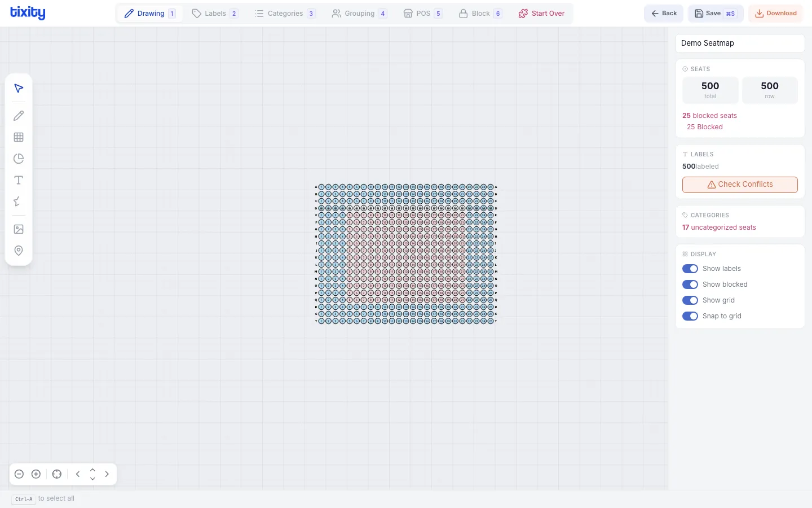This screenshot has height=508, width=812.
Task: Pan the canvas view left
Action: pos(78,474)
